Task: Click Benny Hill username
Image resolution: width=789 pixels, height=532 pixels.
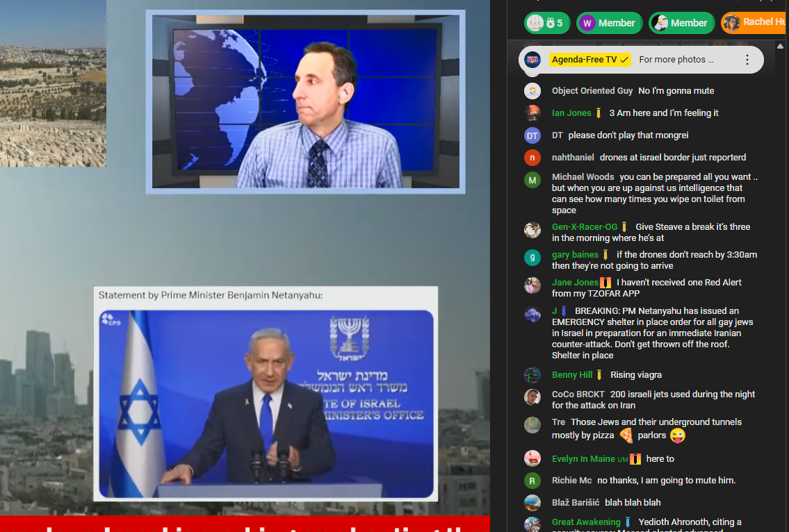Action: [x=571, y=374]
